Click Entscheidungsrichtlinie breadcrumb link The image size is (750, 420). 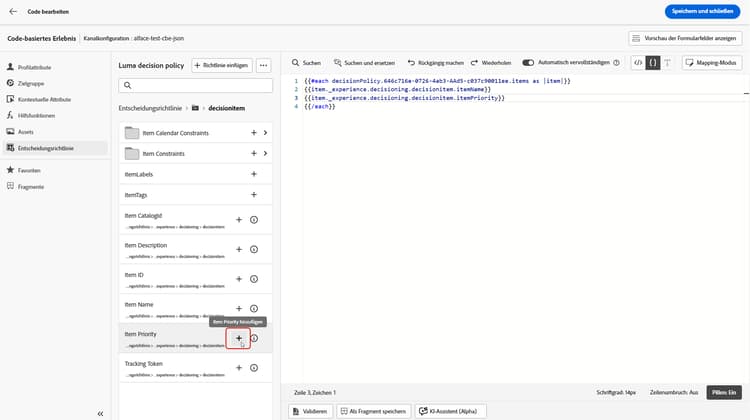pyautogui.click(x=150, y=109)
